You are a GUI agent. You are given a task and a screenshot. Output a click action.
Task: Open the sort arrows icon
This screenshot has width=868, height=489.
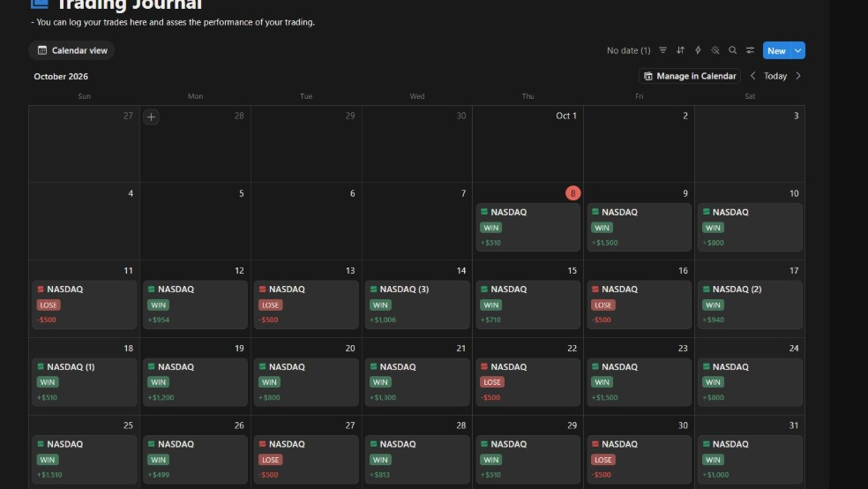click(680, 50)
